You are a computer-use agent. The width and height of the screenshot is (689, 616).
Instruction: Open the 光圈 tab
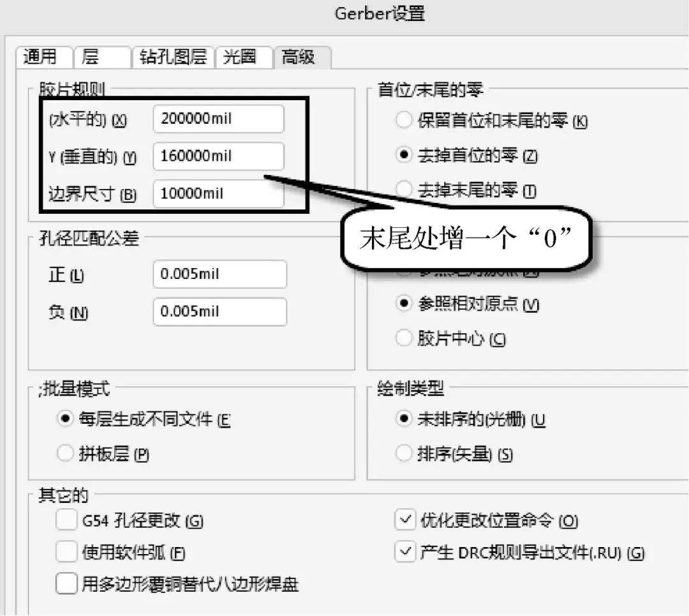244,57
